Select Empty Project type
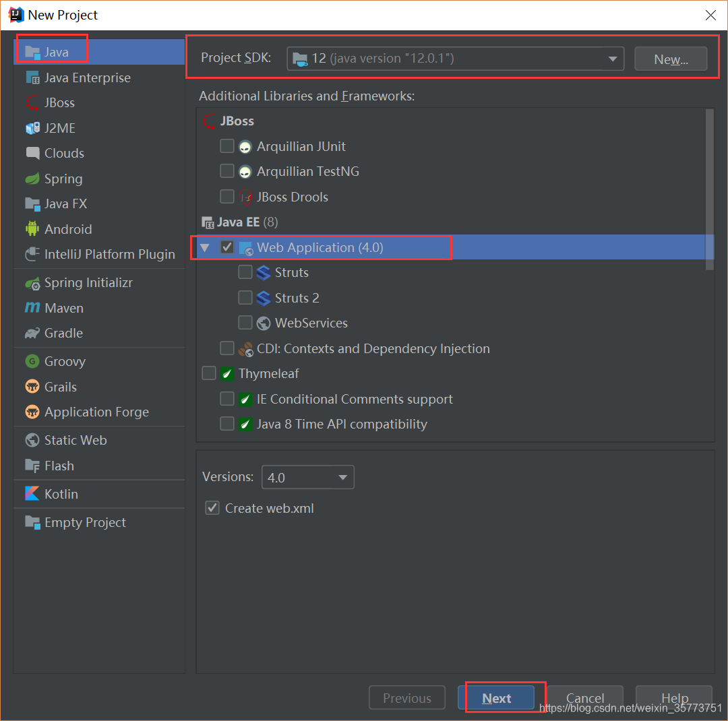 tap(99, 522)
